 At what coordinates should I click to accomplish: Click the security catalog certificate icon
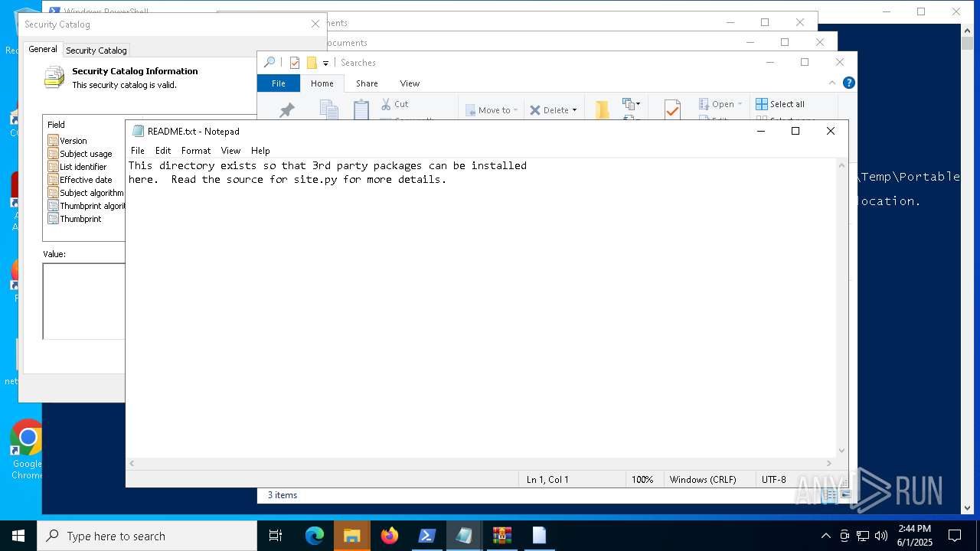click(54, 77)
